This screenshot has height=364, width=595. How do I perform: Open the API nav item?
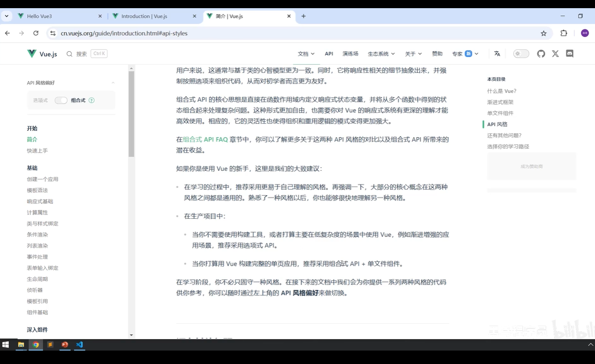click(x=328, y=54)
